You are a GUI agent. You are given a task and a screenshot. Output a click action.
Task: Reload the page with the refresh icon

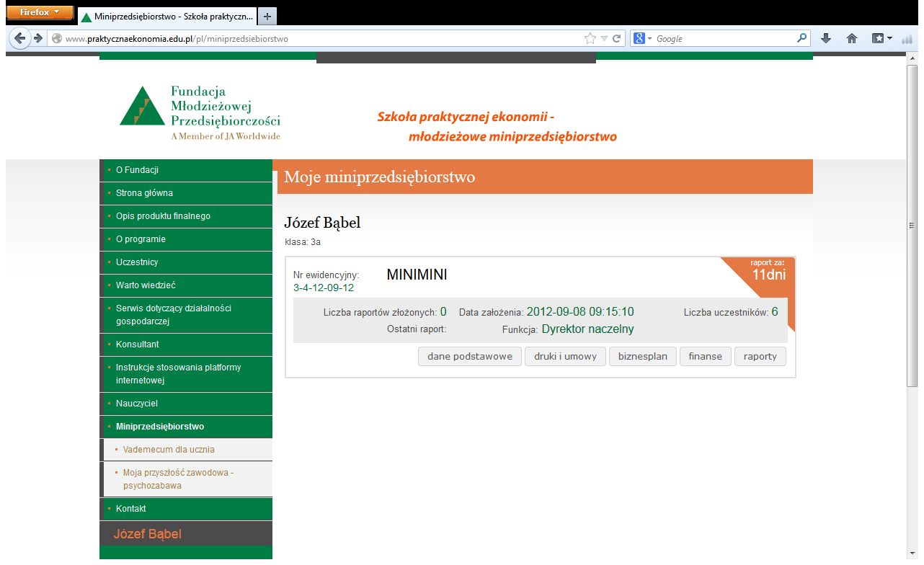(617, 39)
